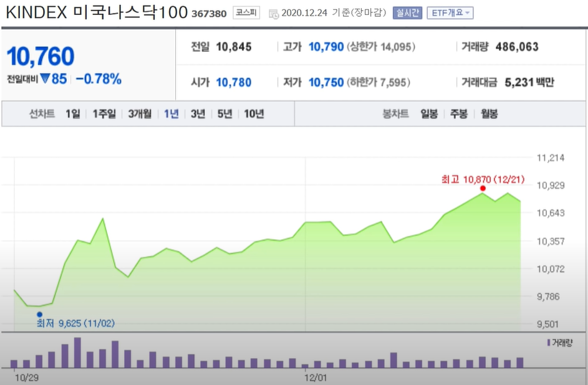588x385 pixels.
Task: Open the ETF개요 dropdown
Action: point(450,13)
